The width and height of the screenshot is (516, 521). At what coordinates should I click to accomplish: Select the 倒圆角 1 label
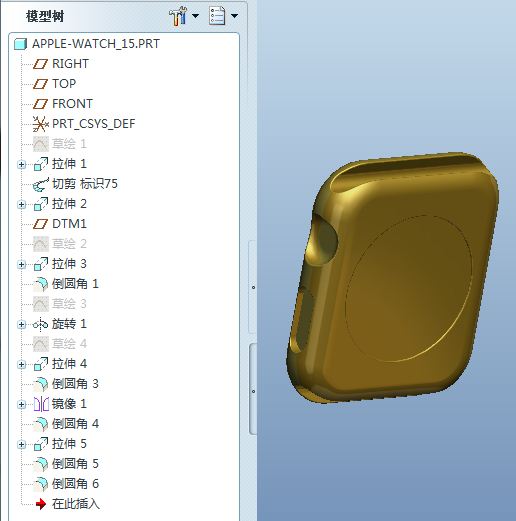pyautogui.click(x=75, y=284)
